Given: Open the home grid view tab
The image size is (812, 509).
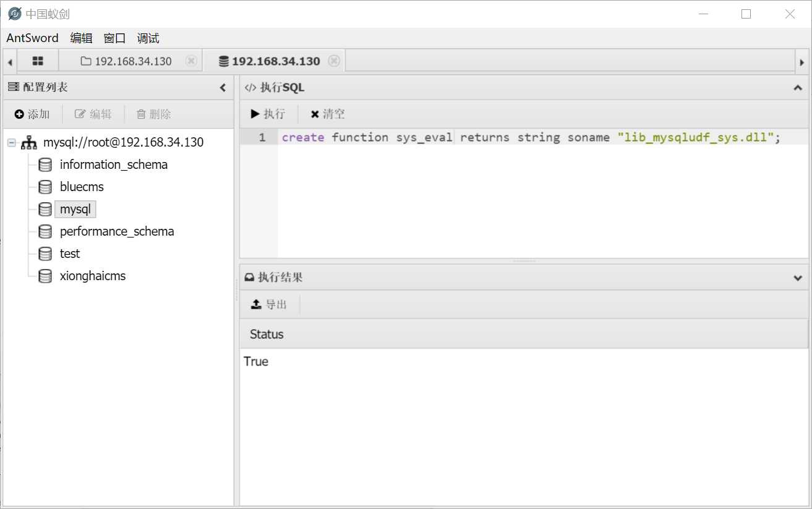Looking at the screenshot, I should pyautogui.click(x=38, y=61).
